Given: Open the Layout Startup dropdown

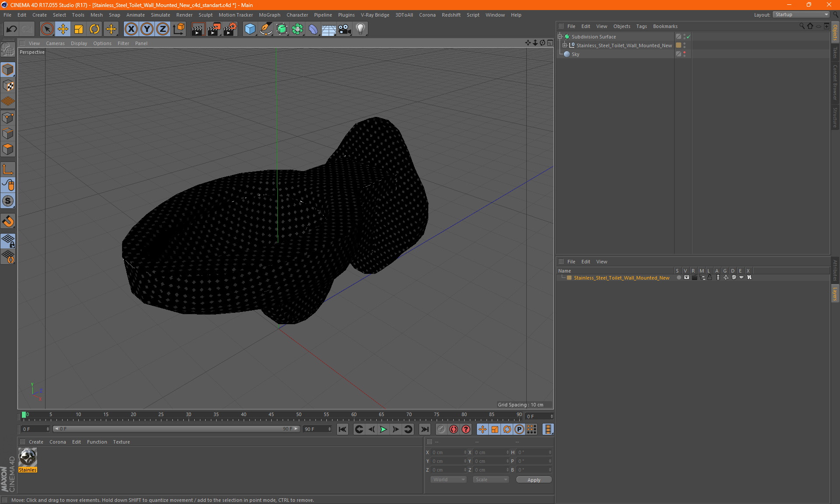Looking at the screenshot, I should (x=801, y=14).
